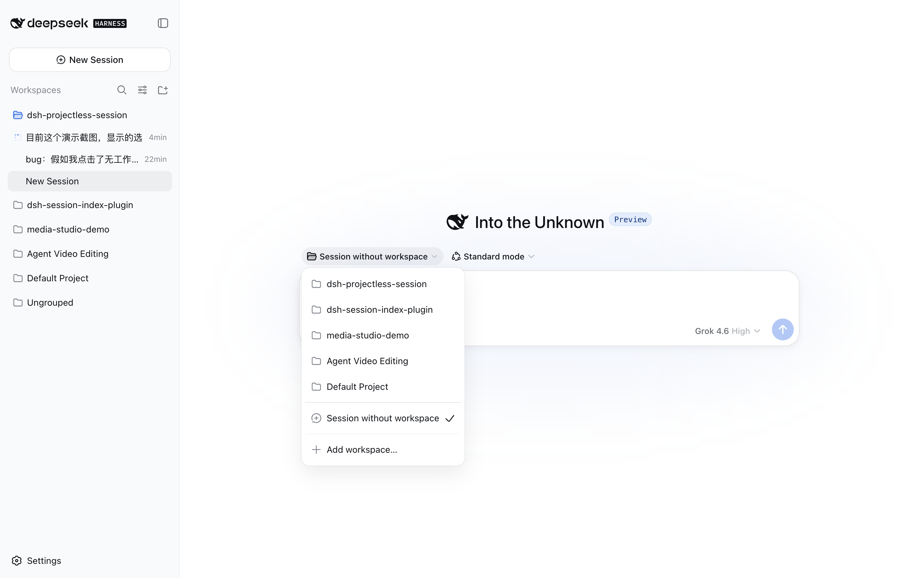Click folder icon beside dsh-projectless-session in sidebar
924x578 pixels.
click(x=18, y=115)
